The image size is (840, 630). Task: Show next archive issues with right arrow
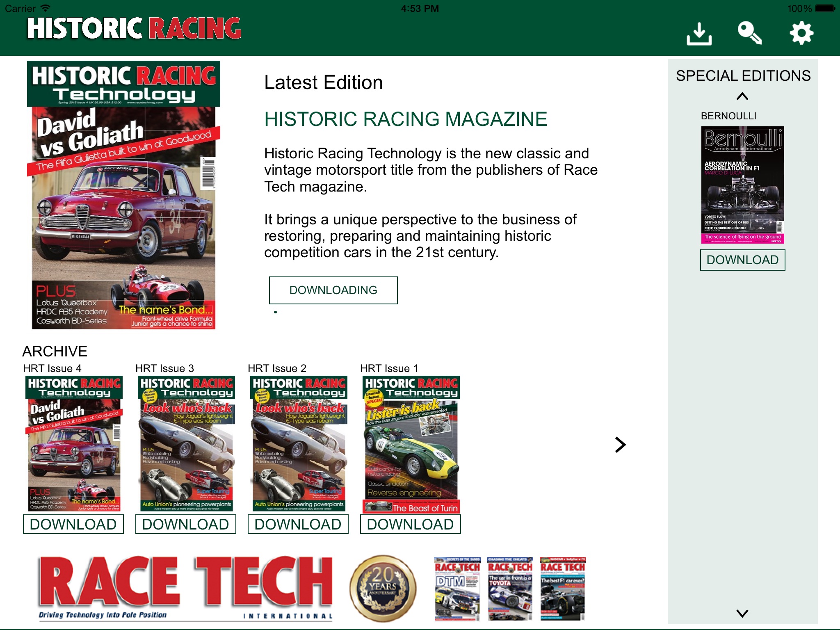(x=620, y=445)
